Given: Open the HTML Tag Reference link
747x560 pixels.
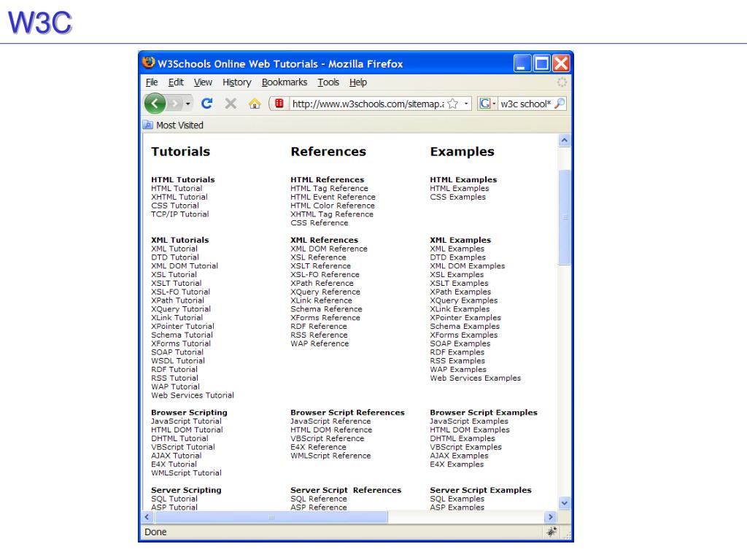Looking at the screenshot, I should tap(329, 188).
